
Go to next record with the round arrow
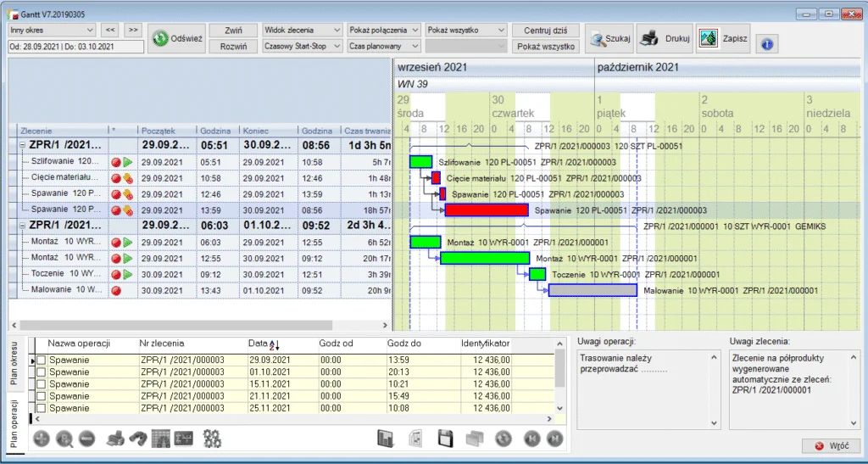pos(554,439)
